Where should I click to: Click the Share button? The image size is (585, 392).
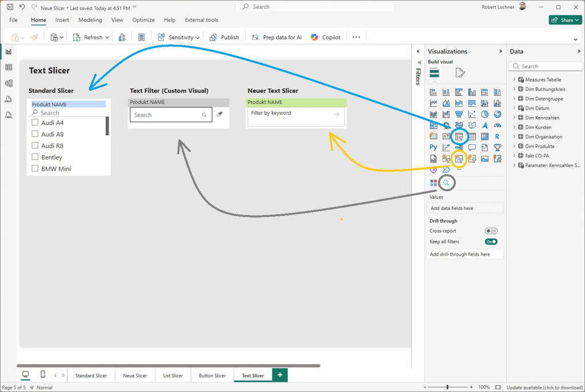coord(565,20)
